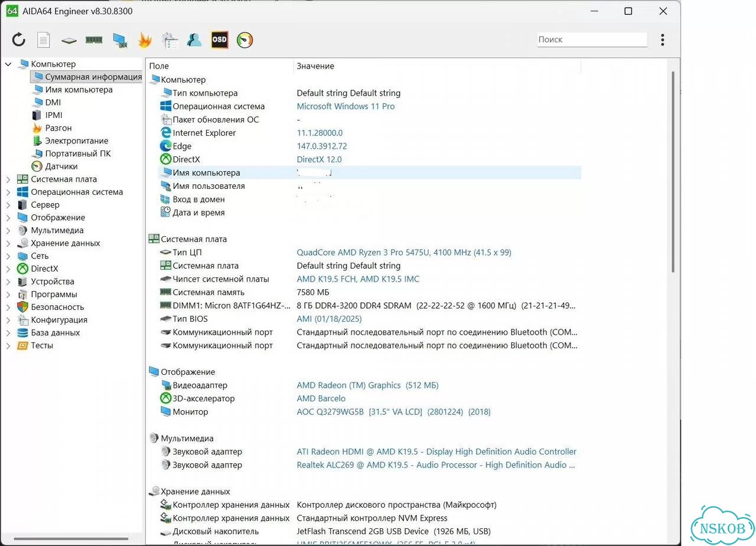Collapse the Компьютер tree node
Viewport: 756px width, 546px height.
[8, 64]
